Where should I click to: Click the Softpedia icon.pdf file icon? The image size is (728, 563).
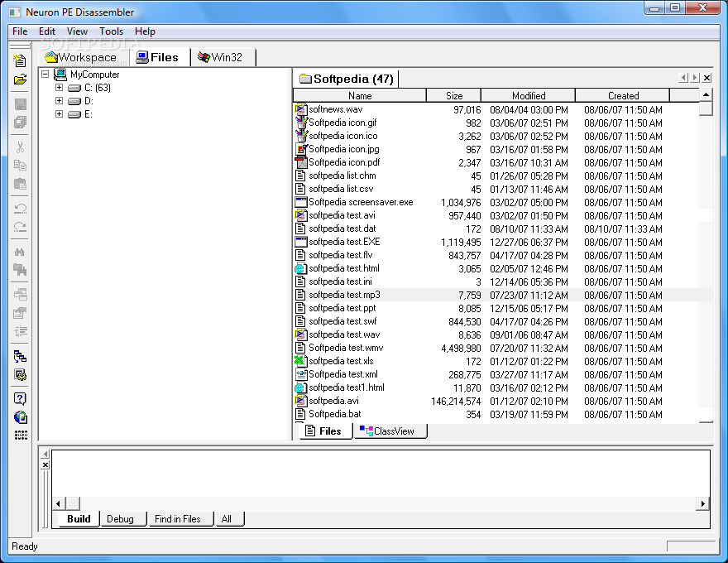301,162
